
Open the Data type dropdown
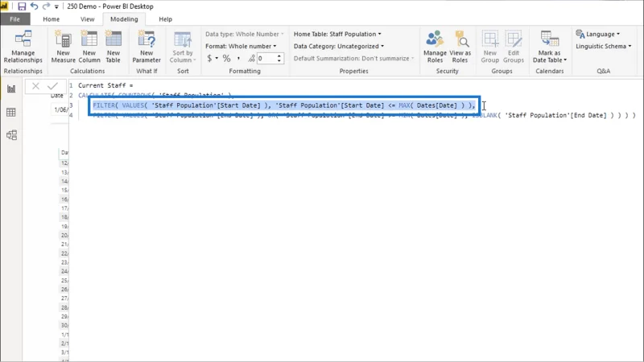[245, 34]
